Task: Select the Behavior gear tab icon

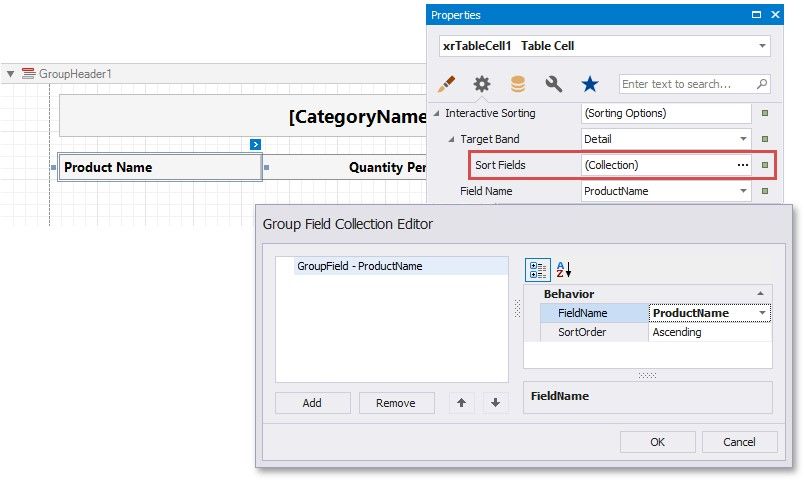Action: click(482, 84)
